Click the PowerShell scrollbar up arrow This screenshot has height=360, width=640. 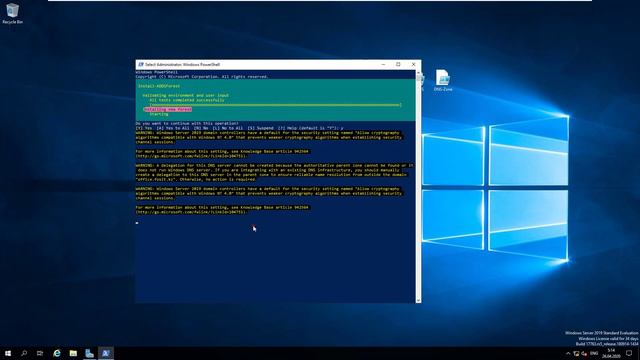point(418,72)
